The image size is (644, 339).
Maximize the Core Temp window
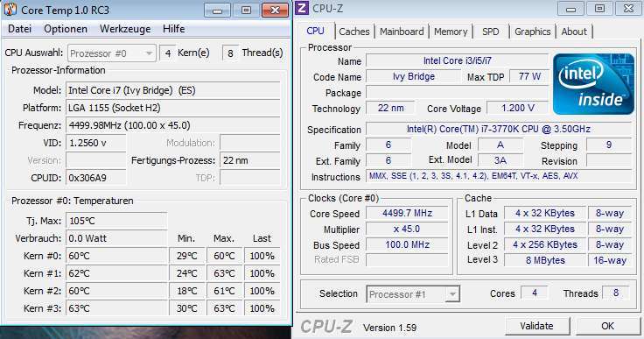[246, 11]
